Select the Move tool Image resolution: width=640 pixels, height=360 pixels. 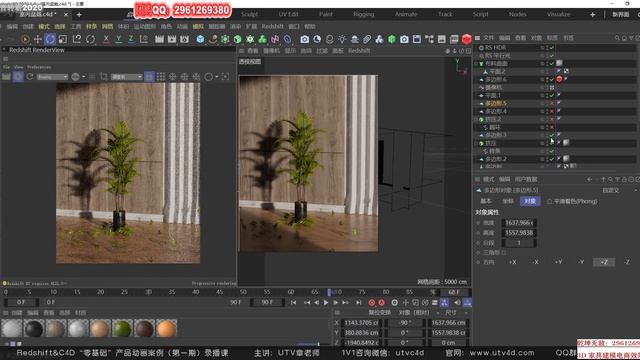(x=38, y=39)
